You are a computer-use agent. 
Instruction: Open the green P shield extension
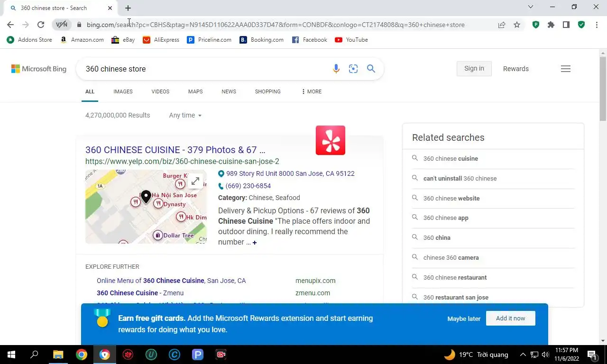[536, 25]
